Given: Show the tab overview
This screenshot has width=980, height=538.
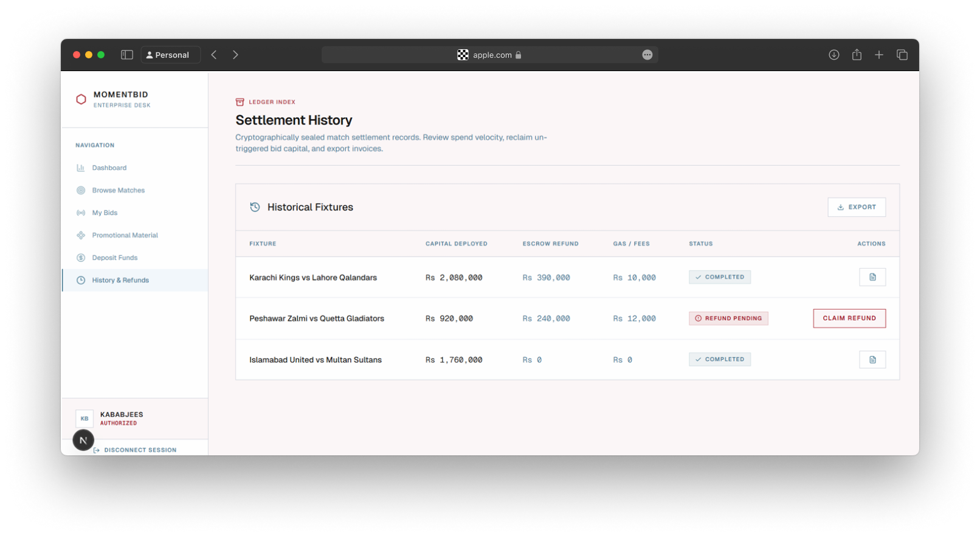Looking at the screenshot, I should (x=902, y=55).
